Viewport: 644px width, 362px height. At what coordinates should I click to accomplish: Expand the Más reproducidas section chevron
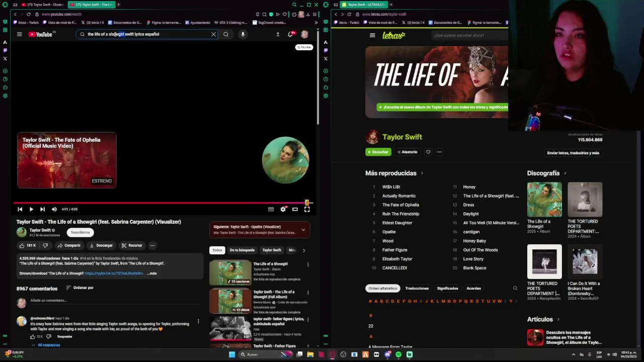(x=422, y=173)
